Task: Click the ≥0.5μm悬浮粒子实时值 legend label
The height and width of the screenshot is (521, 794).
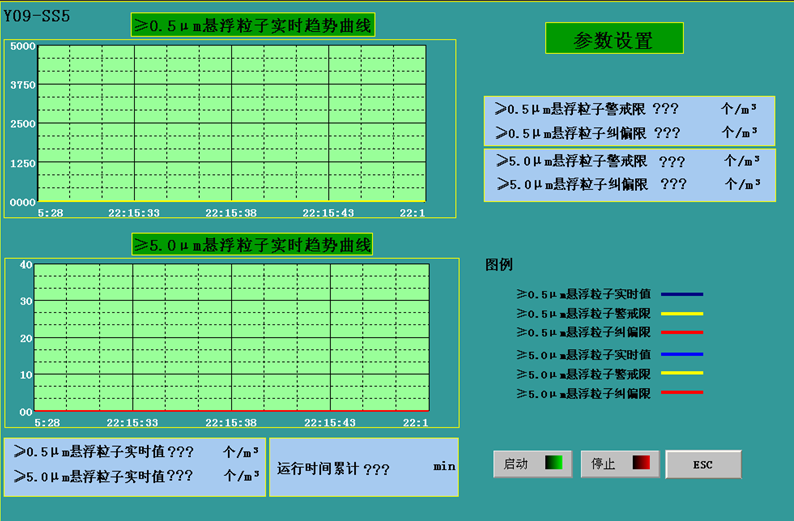Action: [x=584, y=294]
